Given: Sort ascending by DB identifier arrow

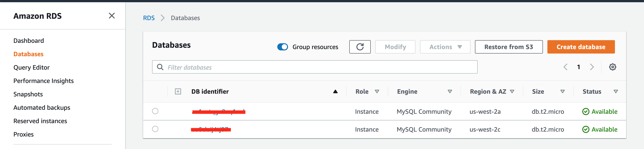Looking at the screenshot, I should [335, 92].
